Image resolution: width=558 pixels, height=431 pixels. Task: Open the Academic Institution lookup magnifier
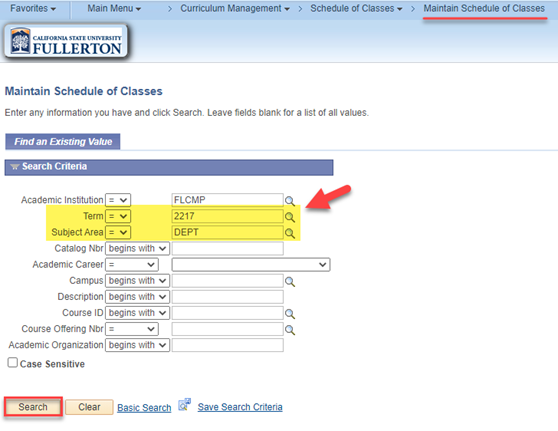click(x=290, y=201)
